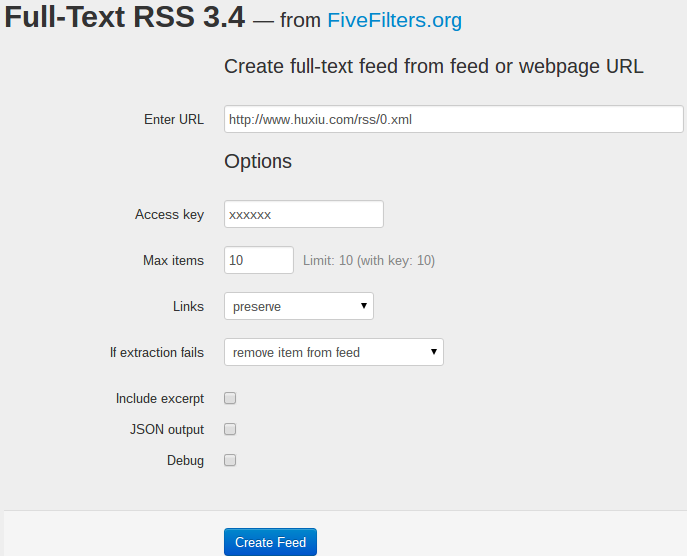Click the 'Enter URL' label
The width and height of the screenshot is (687, 556).
click(x=174, y=119)
